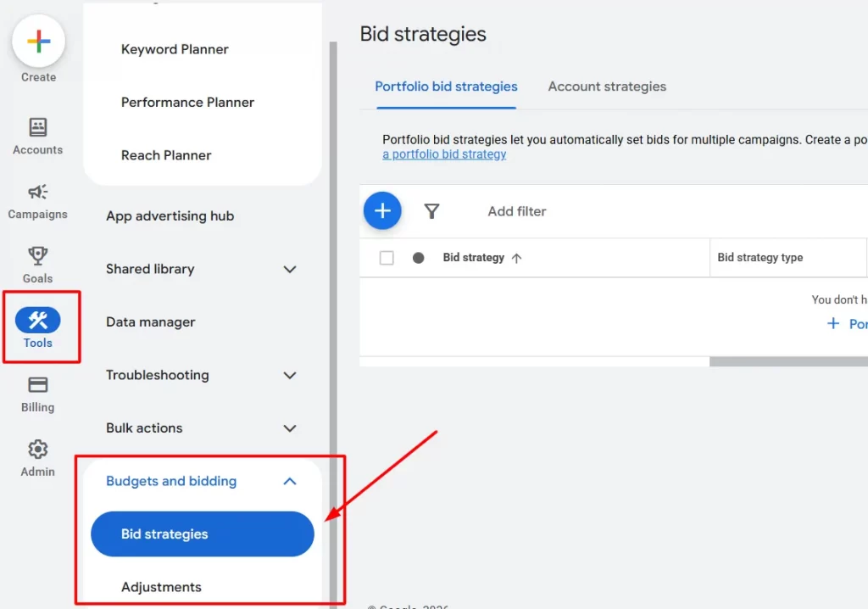The width and height of the screenshot is (868, 609).
Task: Click the portfolio bid strategy link
Action: coord(443,154)
